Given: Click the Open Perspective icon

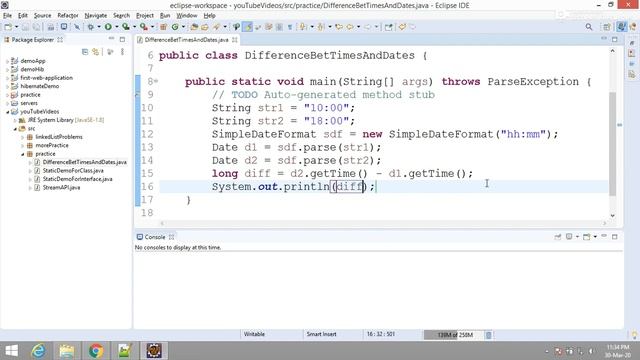Looking at the screenshot, I should coord(607,27).
